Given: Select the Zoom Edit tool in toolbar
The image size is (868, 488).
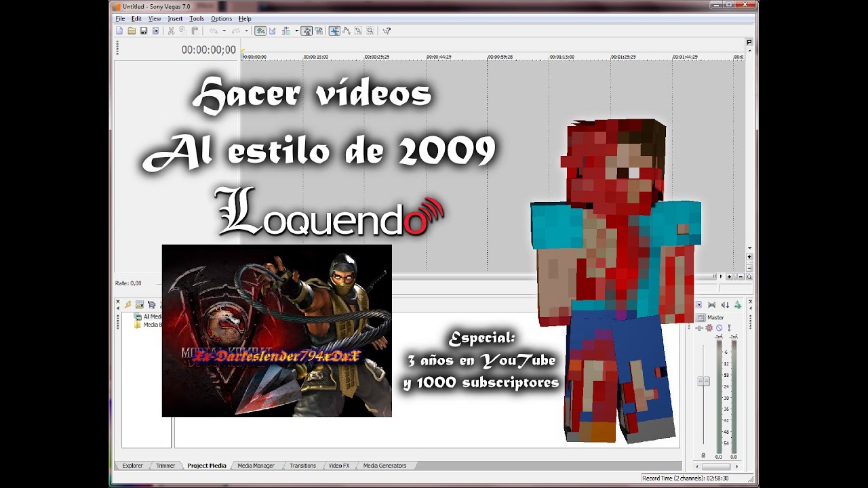Looking at the screenshot, I should [370, 30].
